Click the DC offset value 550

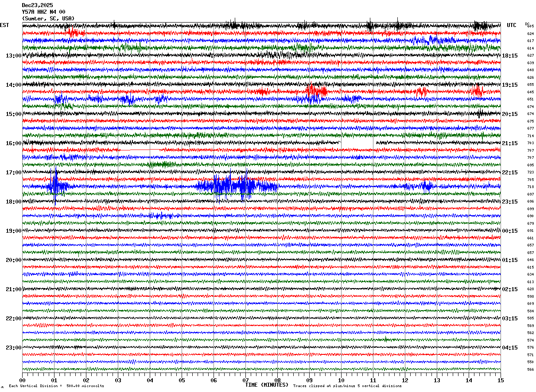point(530,362)
